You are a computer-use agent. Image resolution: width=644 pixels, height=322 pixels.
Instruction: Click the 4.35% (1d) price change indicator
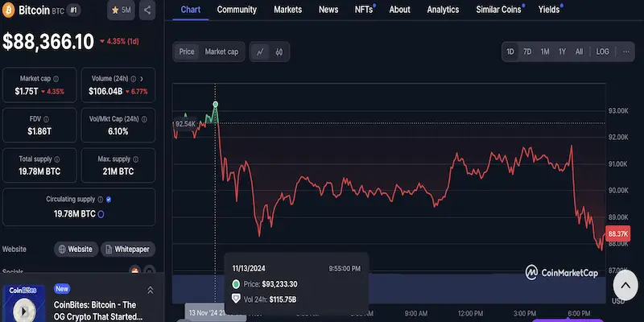pos(119,42)
